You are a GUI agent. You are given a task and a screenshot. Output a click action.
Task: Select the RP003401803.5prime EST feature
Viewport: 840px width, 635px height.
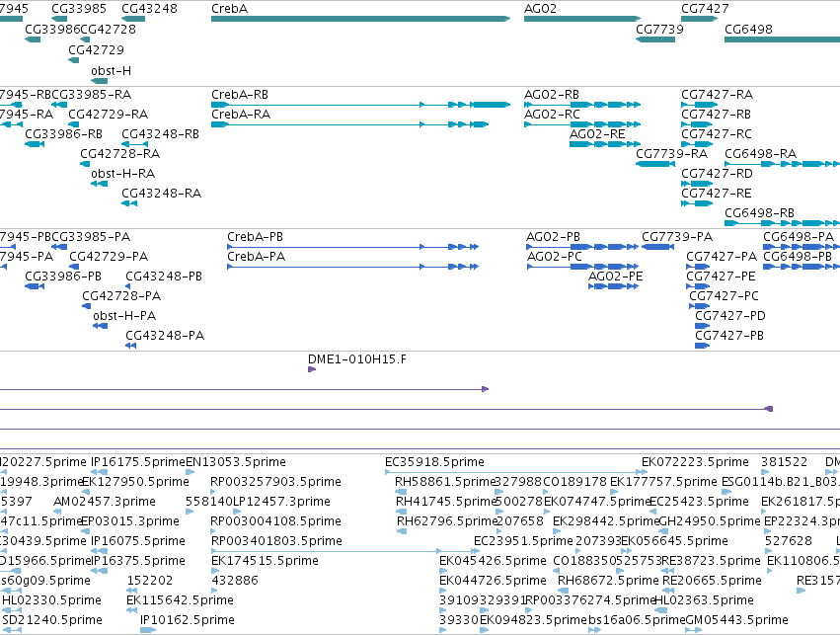pos(345,551)
